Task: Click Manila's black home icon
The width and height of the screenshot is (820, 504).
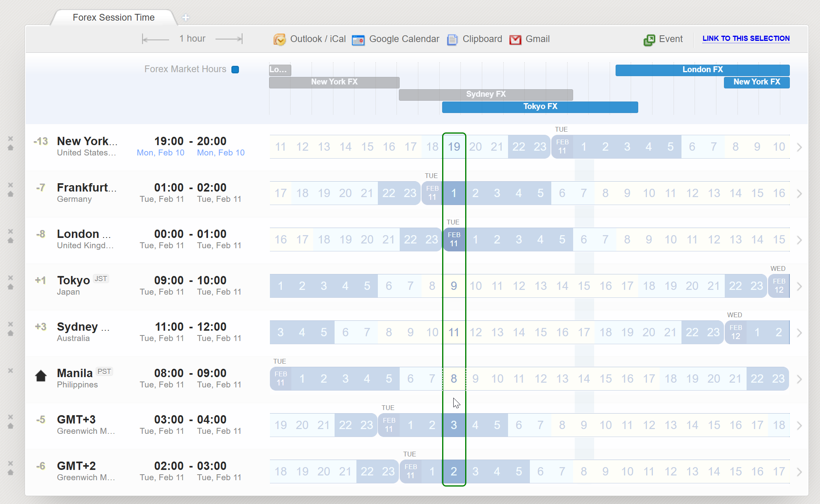Action: pyautogui.click(x=41, y=376)
